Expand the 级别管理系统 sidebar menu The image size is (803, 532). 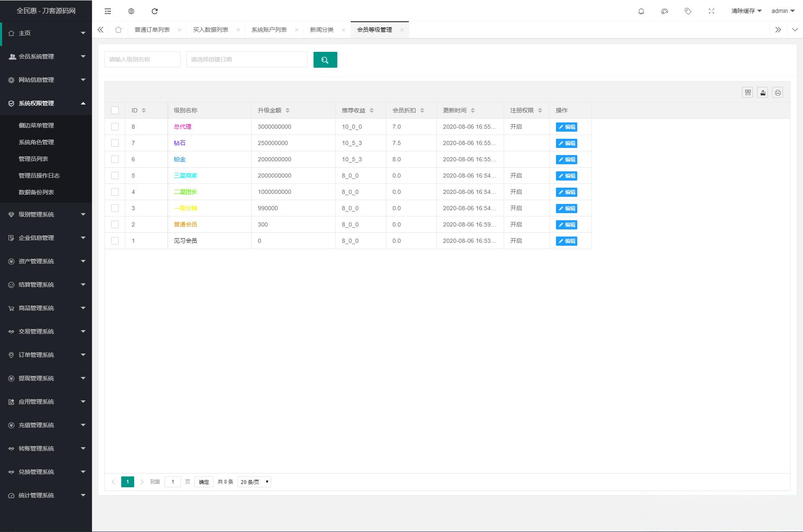point(46,214)
